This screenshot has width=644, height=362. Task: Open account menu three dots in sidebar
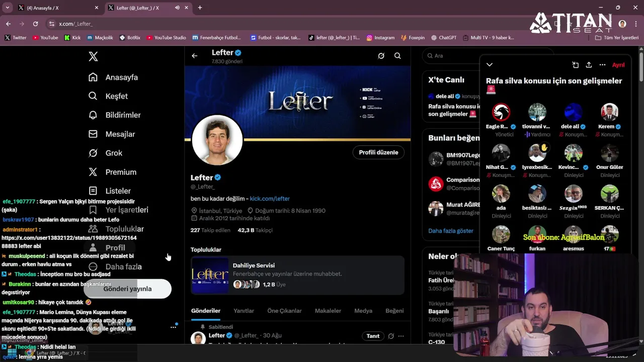coord(173,327)
